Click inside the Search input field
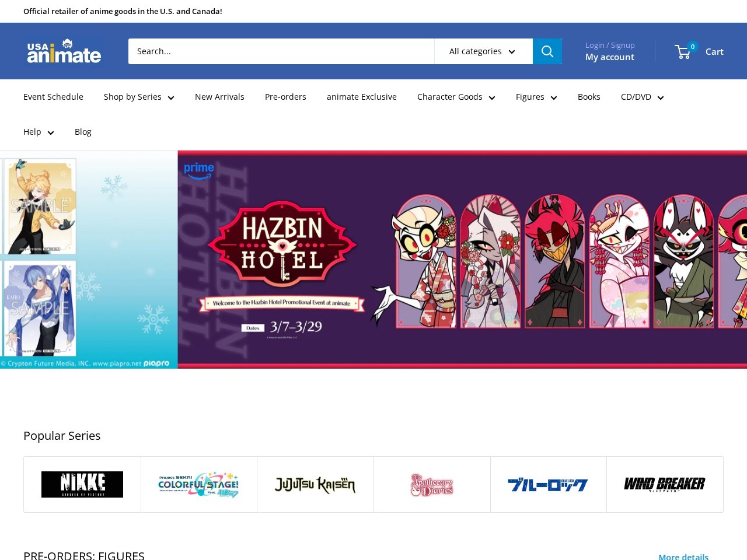 click(x=280, y=51)
